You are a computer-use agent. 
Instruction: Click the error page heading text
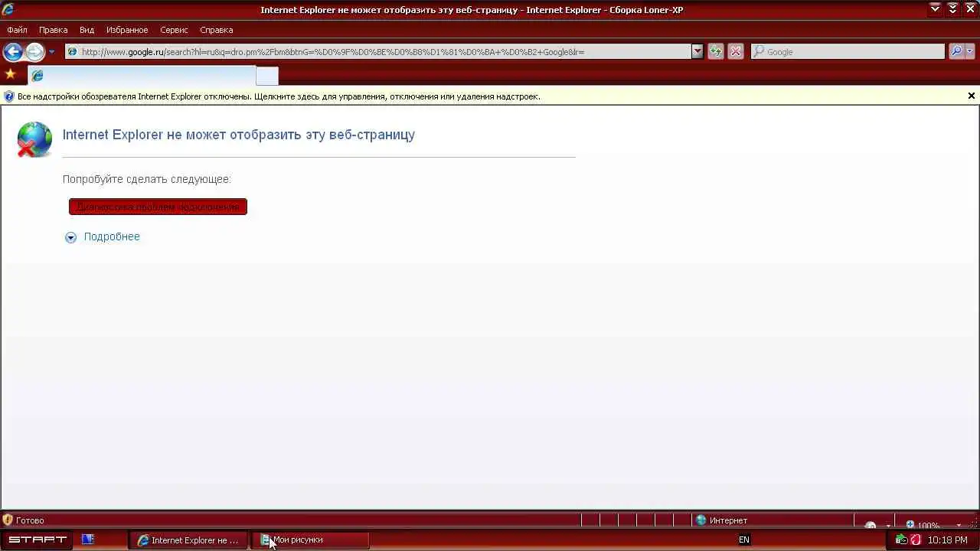click(x=239, y=135)
